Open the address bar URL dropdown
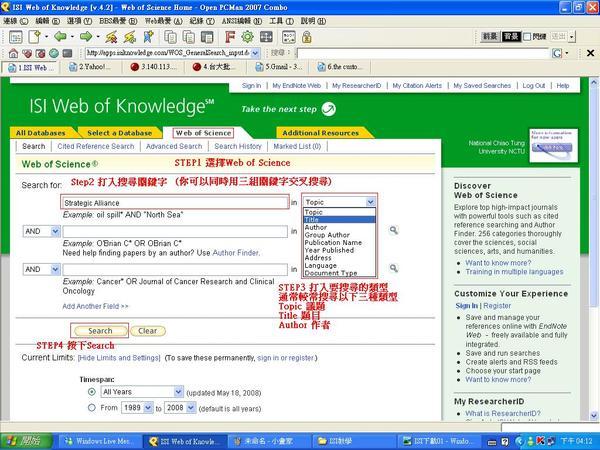Viewport: 600px width, 450px height. (255, 53)
